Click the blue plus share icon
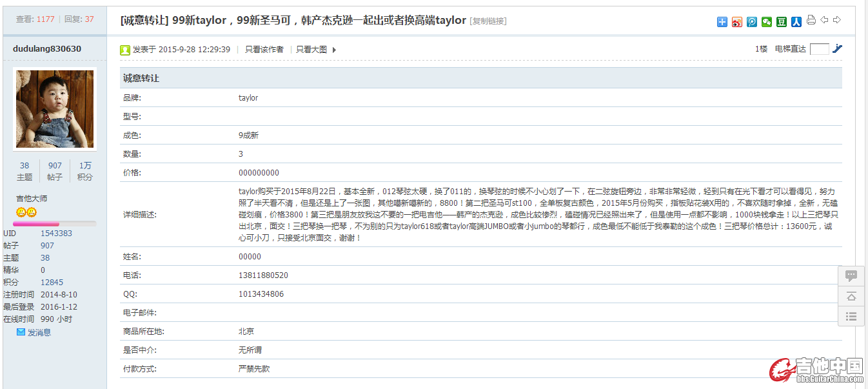 pyautogui.click(x=722, y=22)
